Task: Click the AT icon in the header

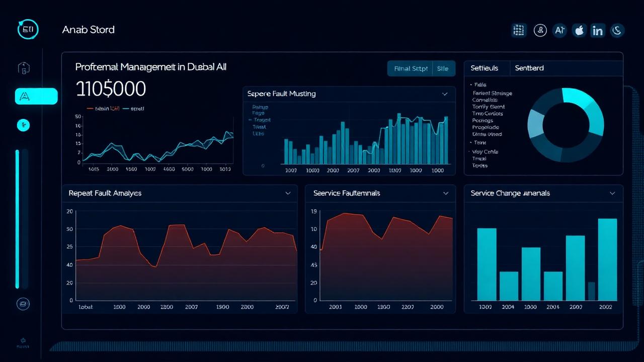Action: [x=559, y=30]
